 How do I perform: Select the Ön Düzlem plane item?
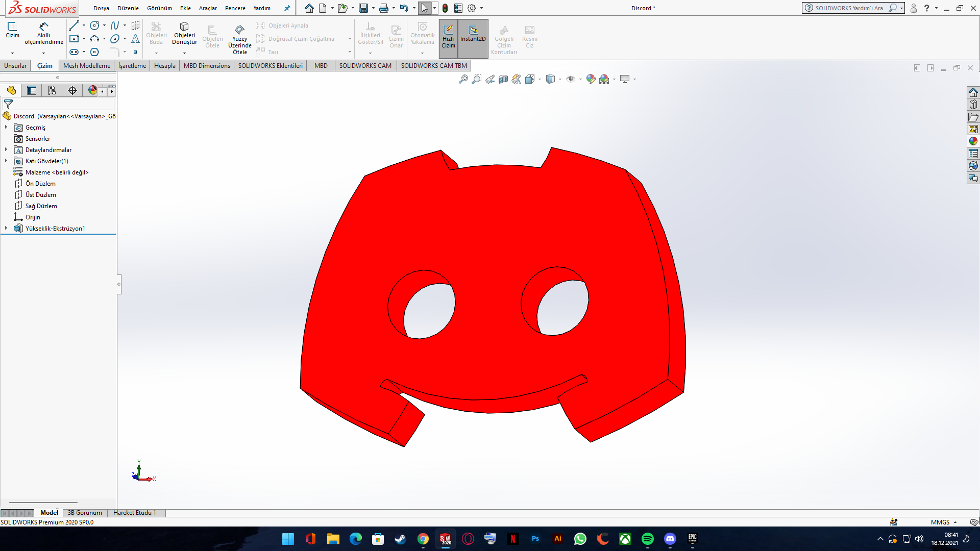40,183
